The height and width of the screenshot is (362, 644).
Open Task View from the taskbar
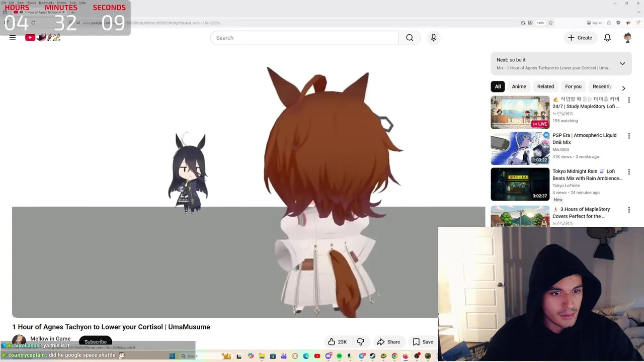(239, 356)
